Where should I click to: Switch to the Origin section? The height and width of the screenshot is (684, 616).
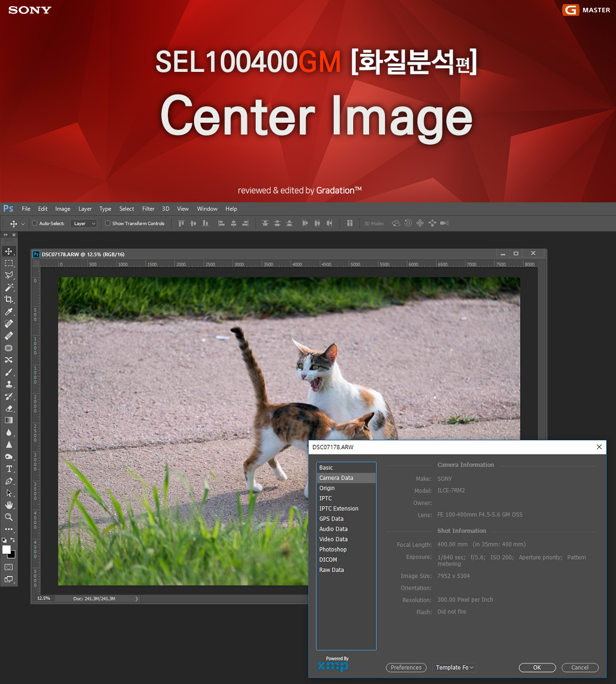tap(346, 488)
